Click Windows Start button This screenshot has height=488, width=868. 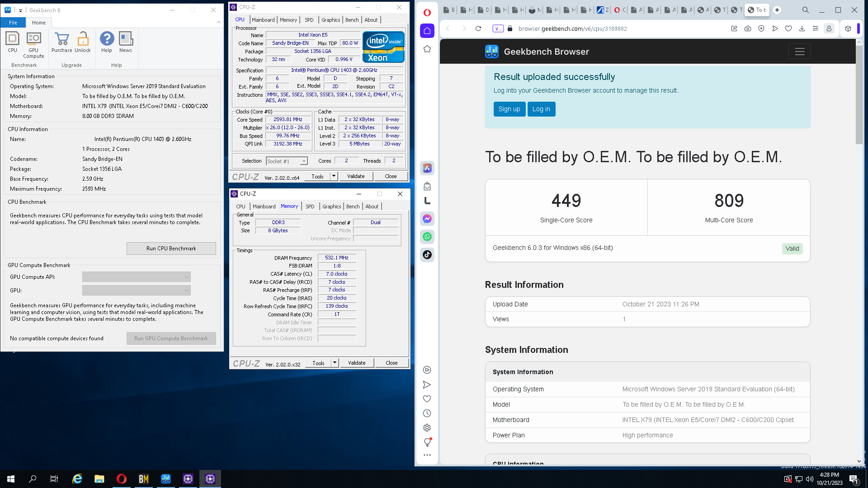click(x=11, y=479)
